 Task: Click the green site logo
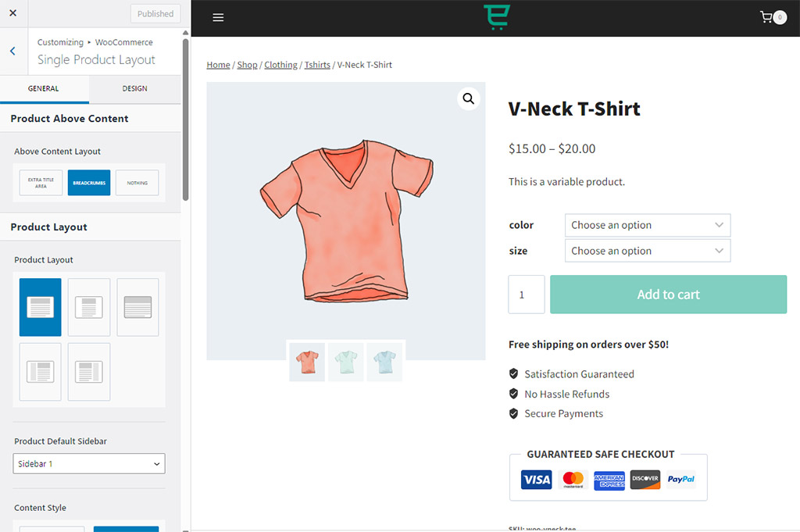495,17
